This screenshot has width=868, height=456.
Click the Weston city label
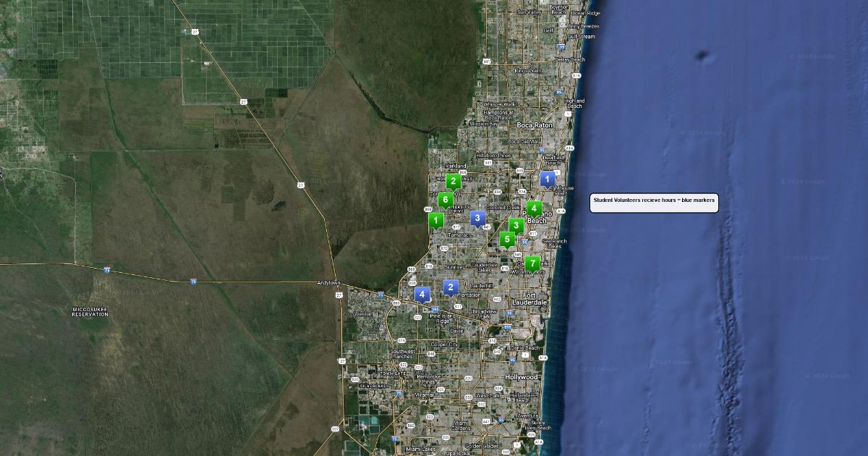click(x=363, y=314)
